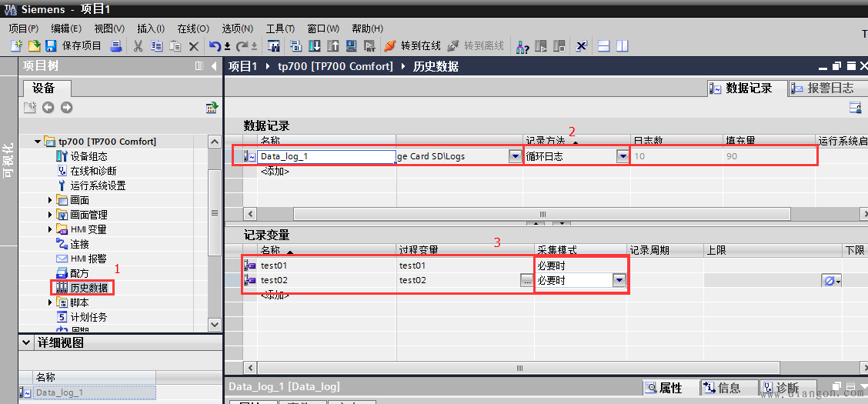Click the Undo arrow icon
The image size is (868, 404).
pyautogui.click(x=215, y=46)
